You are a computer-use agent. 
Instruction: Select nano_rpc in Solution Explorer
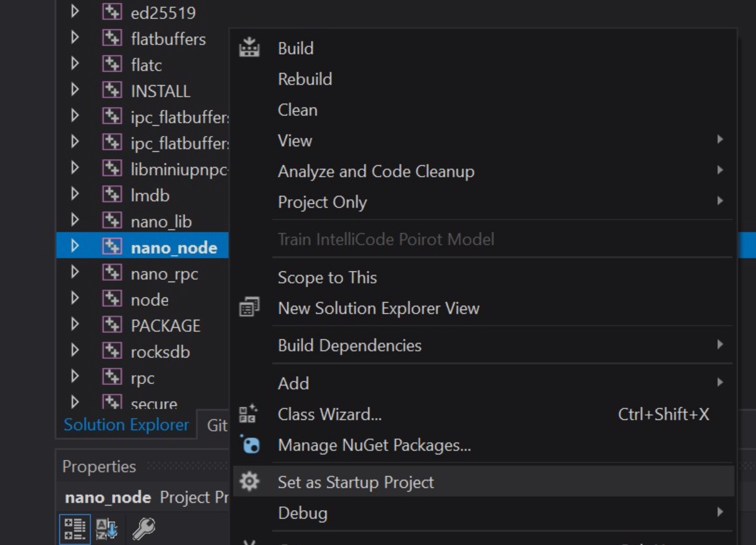click(164, 273)
